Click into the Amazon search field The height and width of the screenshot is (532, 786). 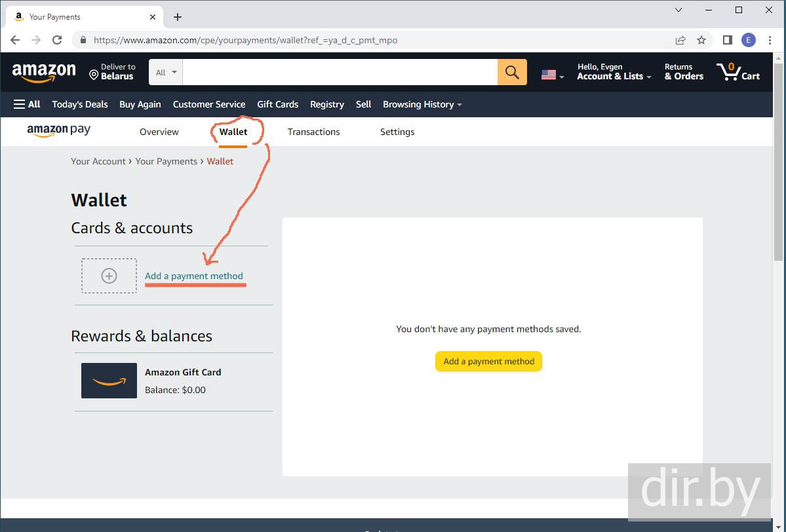click(x=340, y=72)
